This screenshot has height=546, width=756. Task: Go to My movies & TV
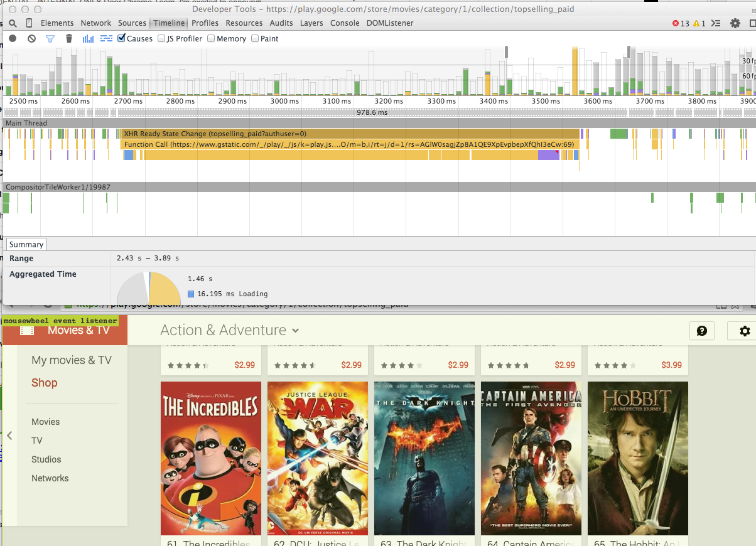72,360
